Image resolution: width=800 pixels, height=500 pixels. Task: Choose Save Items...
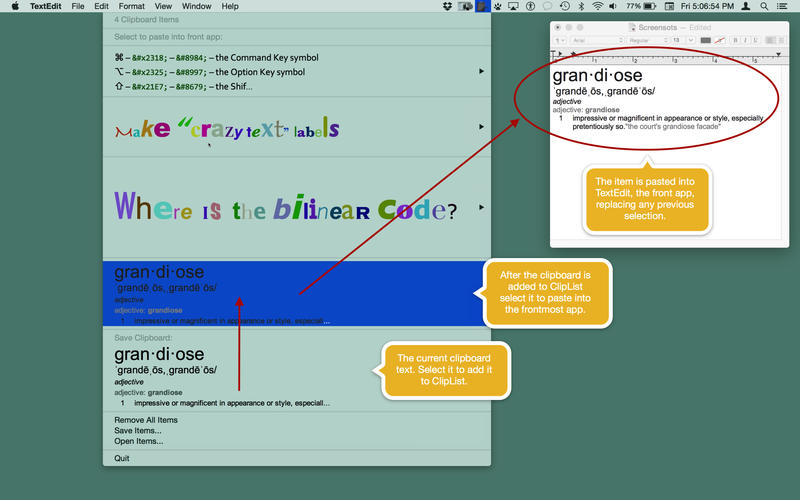(138, 431)
